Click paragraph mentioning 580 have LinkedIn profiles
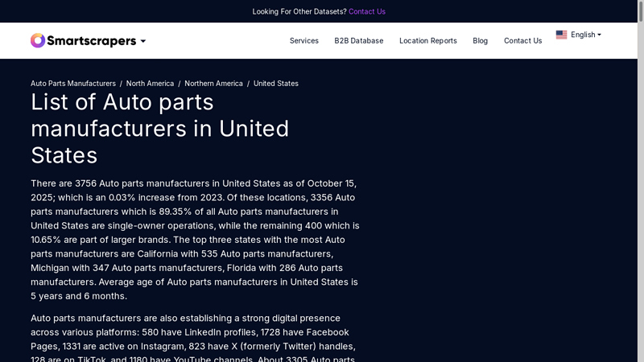Viewport: 644px width, 362px height. click(x=194, y=339)
